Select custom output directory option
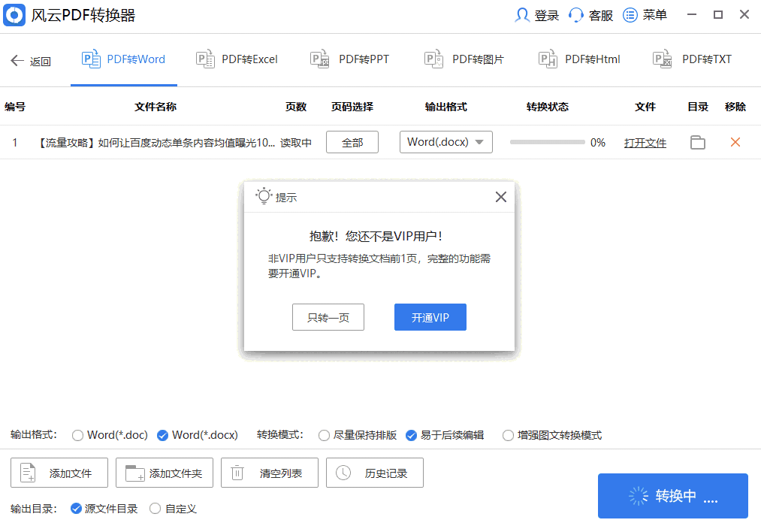Viewport: 761px width, 532px height. click(x=156, y=509)
